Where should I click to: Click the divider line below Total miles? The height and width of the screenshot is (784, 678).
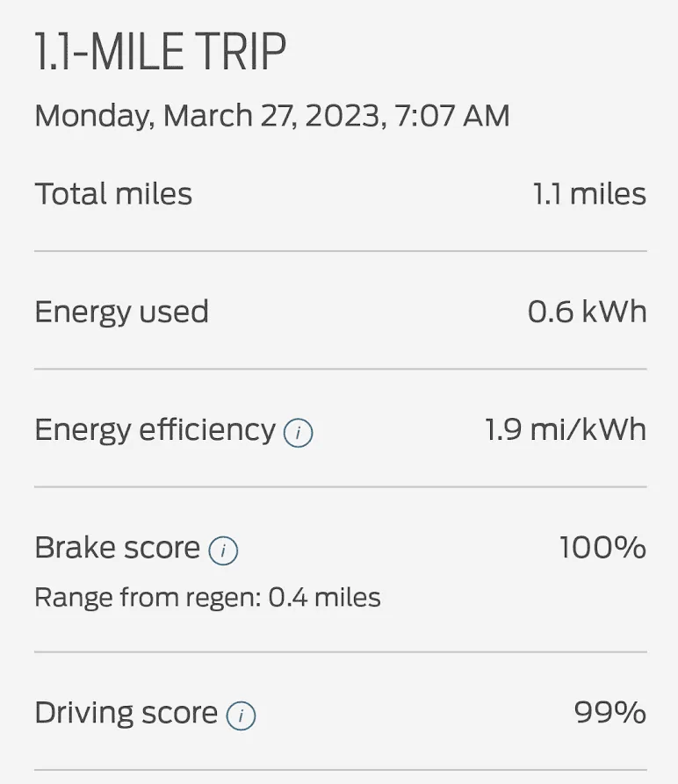click(x=341, y=251)
